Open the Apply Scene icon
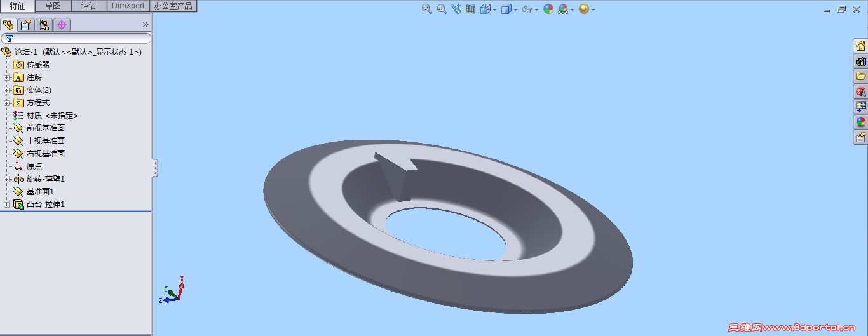Image resolution: width=868 pixels, height=336 pixels. [x=563, y=9]
